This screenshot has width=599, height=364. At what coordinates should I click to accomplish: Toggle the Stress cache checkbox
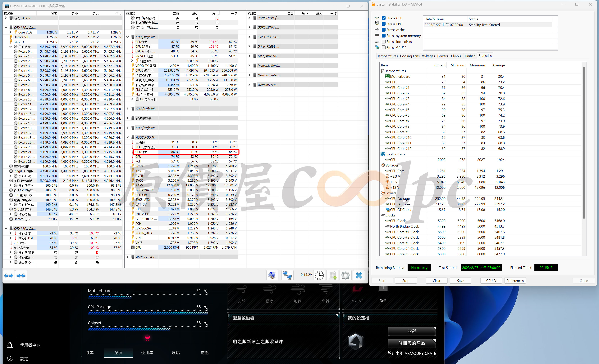coord(384,30)
